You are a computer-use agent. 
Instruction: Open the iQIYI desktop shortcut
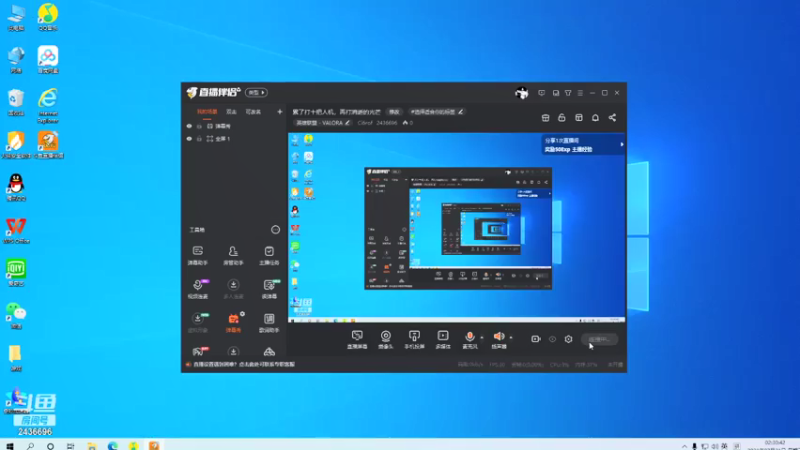point(16,272)
